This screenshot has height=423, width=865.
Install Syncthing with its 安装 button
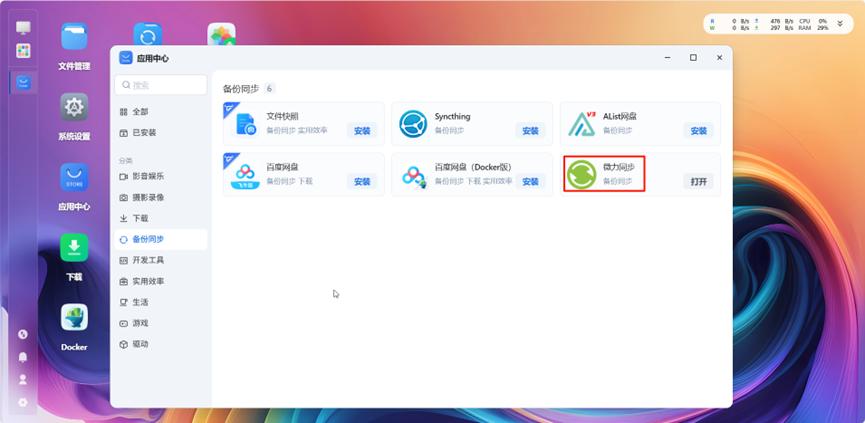[530, 131]
